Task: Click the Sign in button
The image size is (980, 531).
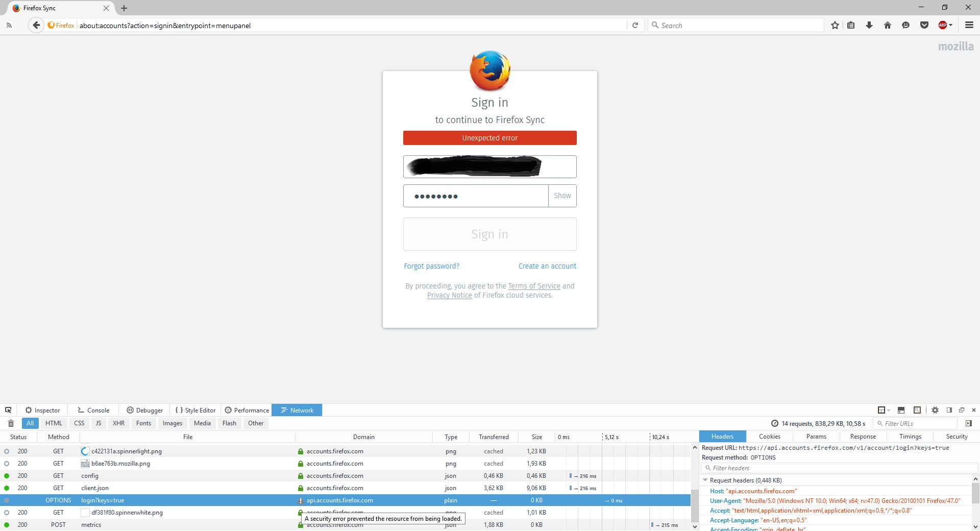Action: (490, 234)
